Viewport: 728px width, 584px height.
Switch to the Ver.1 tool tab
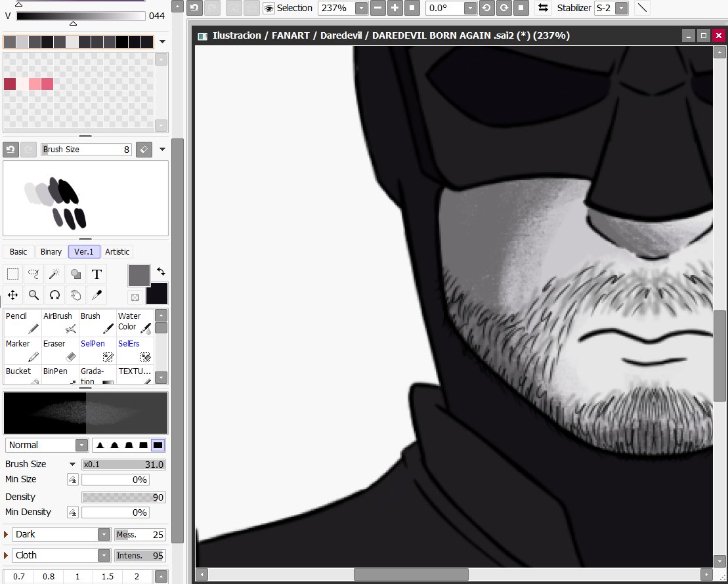click(x=83, y=251)
